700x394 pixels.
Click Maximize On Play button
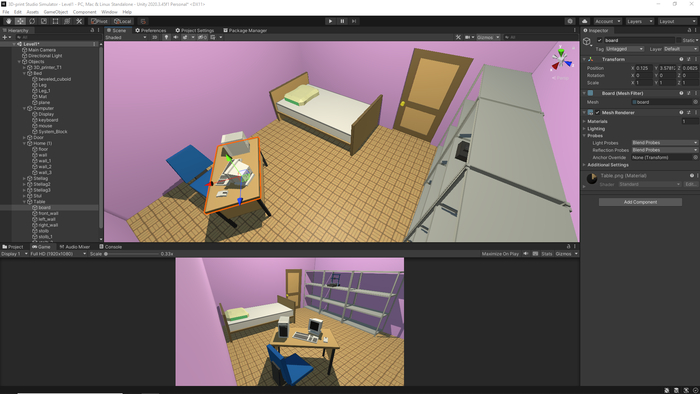500,254
